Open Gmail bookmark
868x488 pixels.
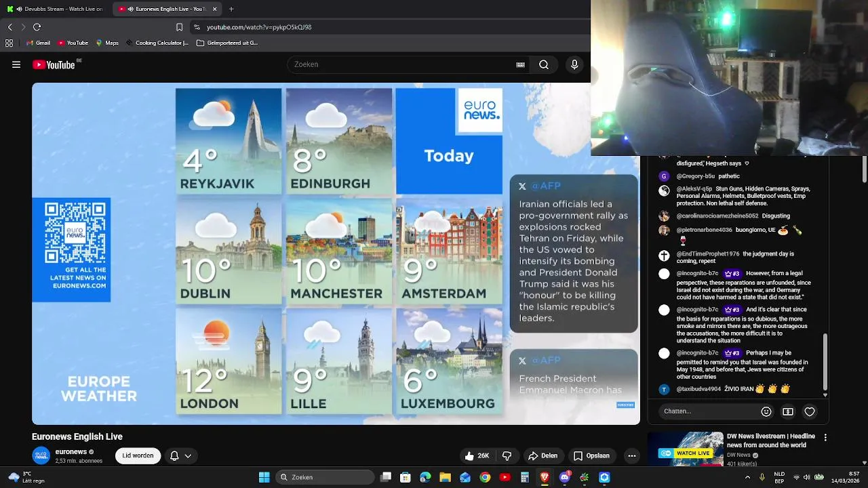38,43
